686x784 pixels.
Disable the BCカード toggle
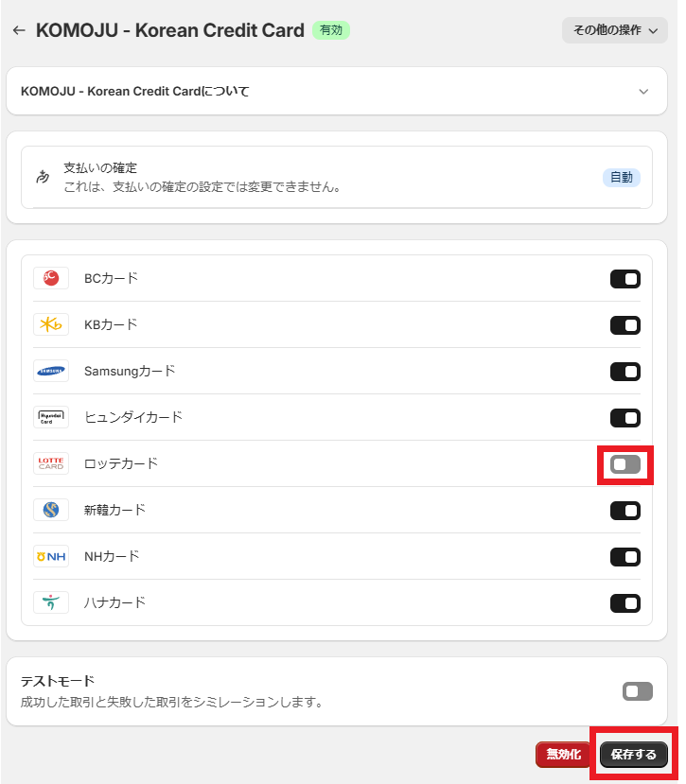[x=625, y=279]
